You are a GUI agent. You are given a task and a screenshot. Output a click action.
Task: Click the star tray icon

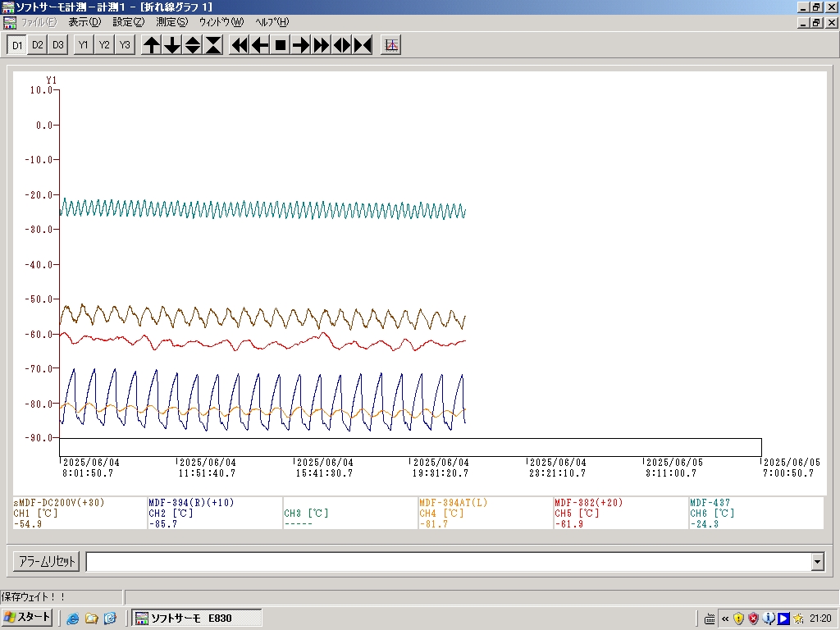798,619
